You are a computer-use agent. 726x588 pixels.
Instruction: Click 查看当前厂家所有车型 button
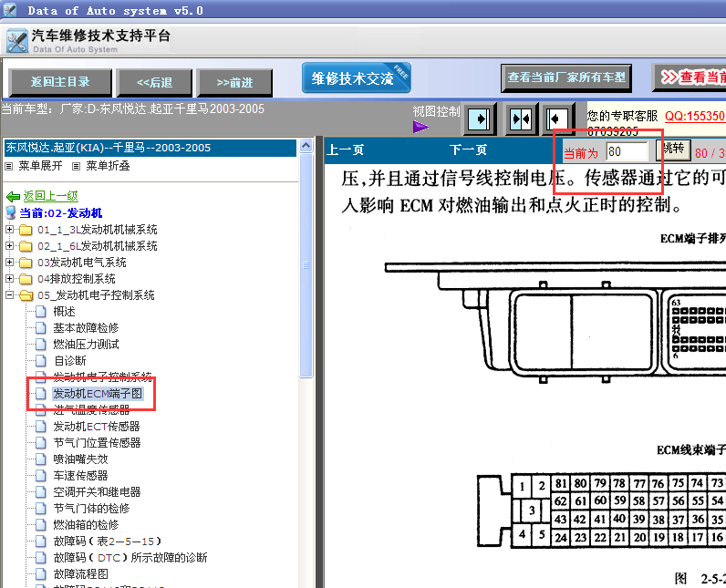click(x=566, y=77)
